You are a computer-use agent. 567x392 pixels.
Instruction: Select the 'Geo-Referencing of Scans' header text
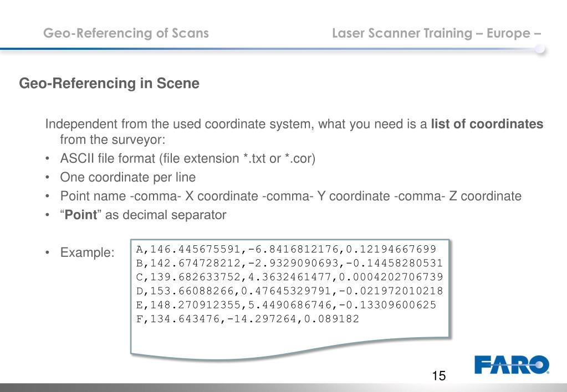pos(126,33)
